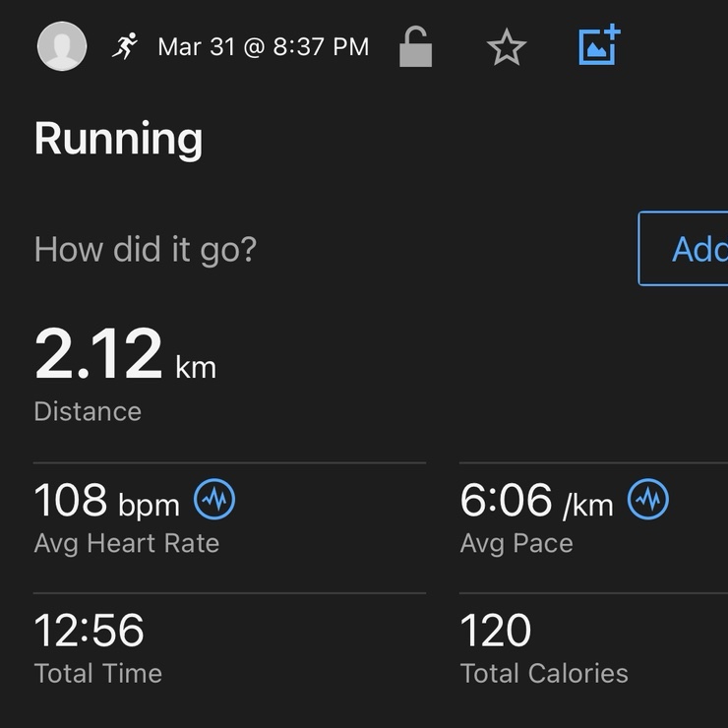
Task: Toggle the padlock privacy icon
Action: coord(415,46)
